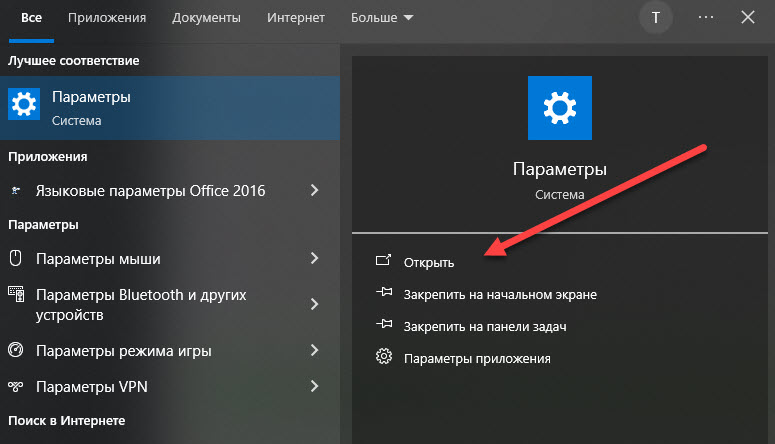Select the Интернет search tab
Image resolution: width=775 pixels, height=444 pixels.
(x=294, y=18)
